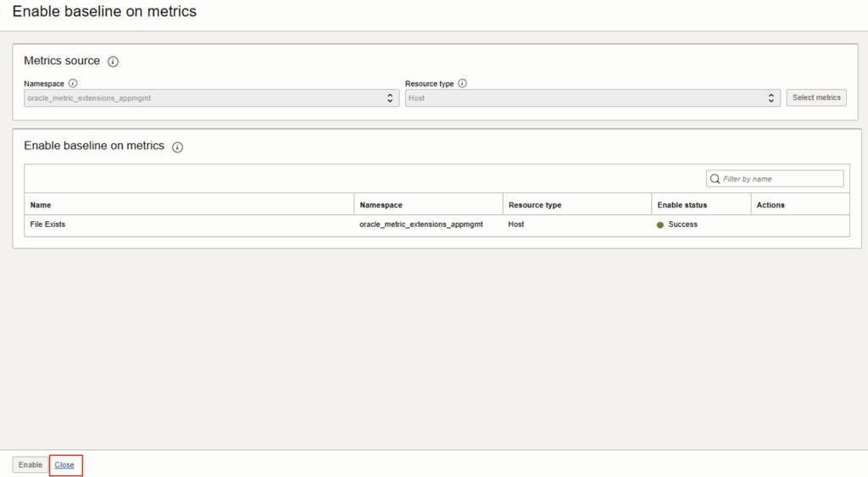Open the Namespace dropdown
Screen dimensions: 868x477
(x=211, y=98)
